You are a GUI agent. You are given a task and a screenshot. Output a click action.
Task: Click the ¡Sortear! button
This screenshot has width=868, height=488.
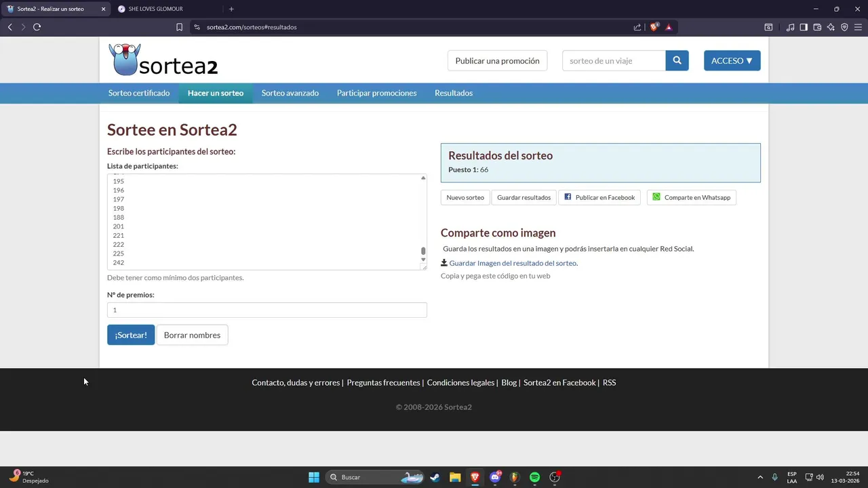click(131, 335)
